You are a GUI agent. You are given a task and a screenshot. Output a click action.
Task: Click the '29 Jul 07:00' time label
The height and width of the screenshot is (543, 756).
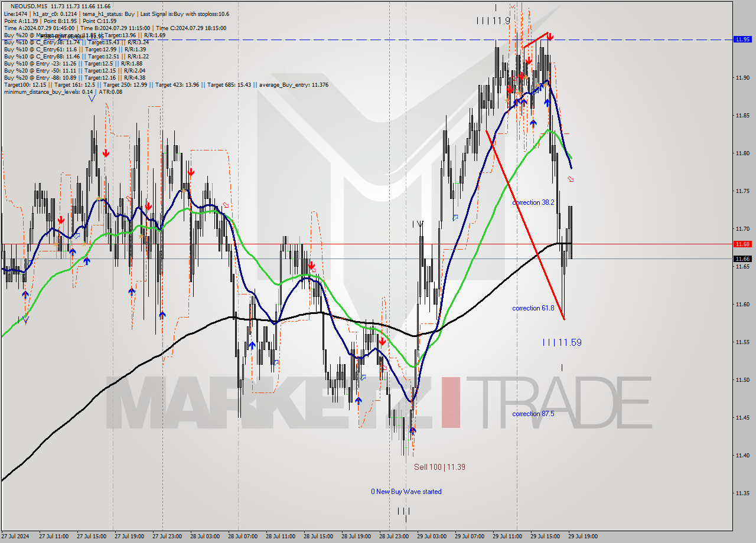(471, 537)
